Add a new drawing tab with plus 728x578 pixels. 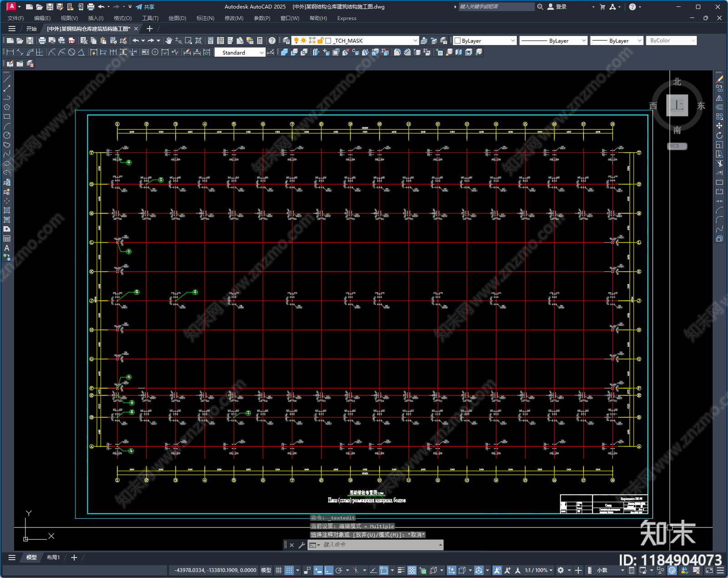click(x=150, y=29)
